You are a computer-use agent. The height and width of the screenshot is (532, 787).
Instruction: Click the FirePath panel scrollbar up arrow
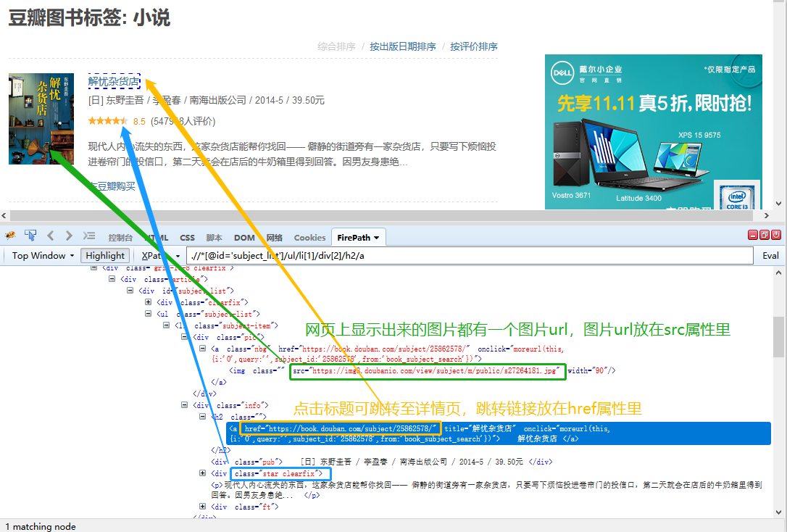(778, 273)
